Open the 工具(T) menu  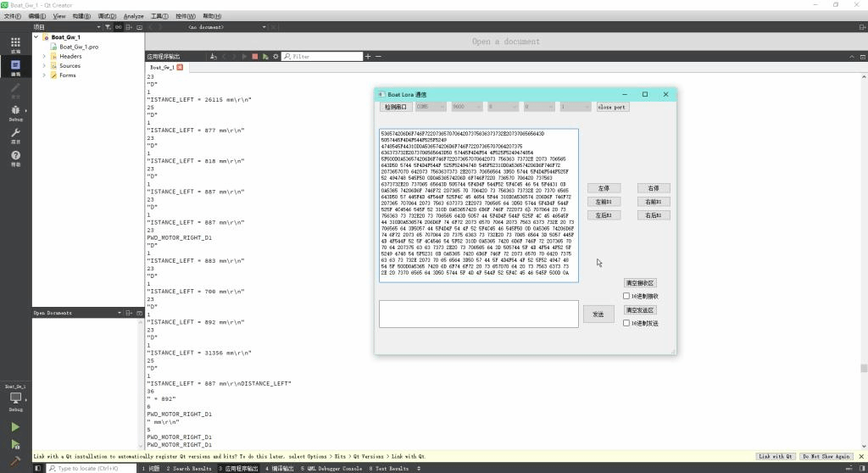click(159, 16)
